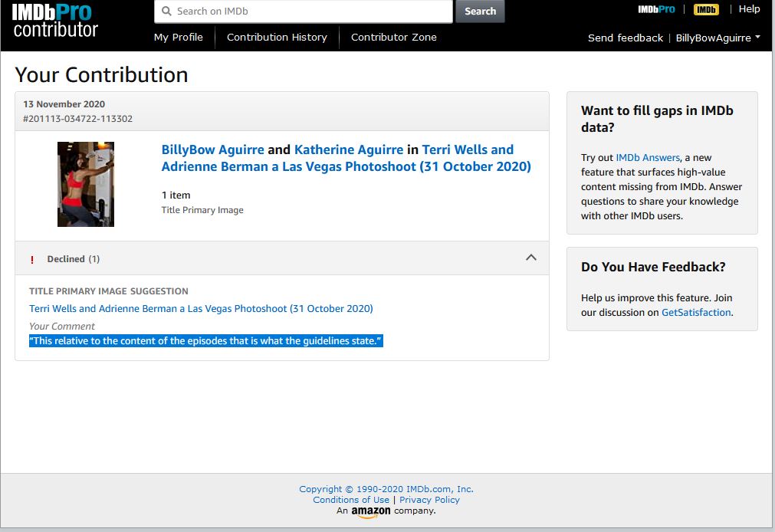This screenshot has height=532, width=775.
Task: Open the contribution photo thumbnail
Action: tap(86, 184)
